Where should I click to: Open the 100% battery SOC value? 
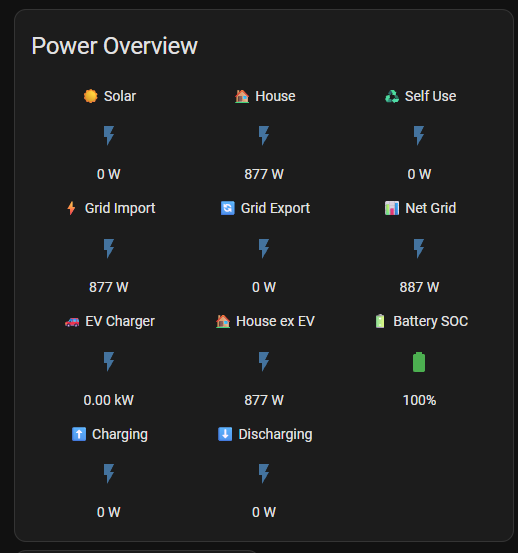[x=419, y=400]
